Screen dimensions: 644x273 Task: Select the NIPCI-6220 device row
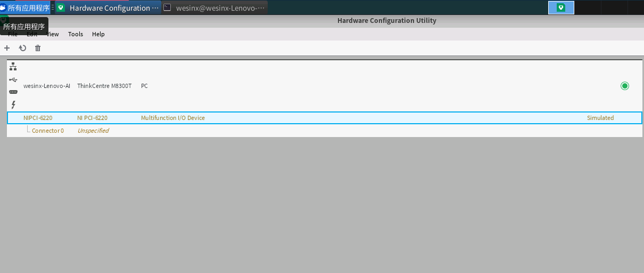coord(38,118)
